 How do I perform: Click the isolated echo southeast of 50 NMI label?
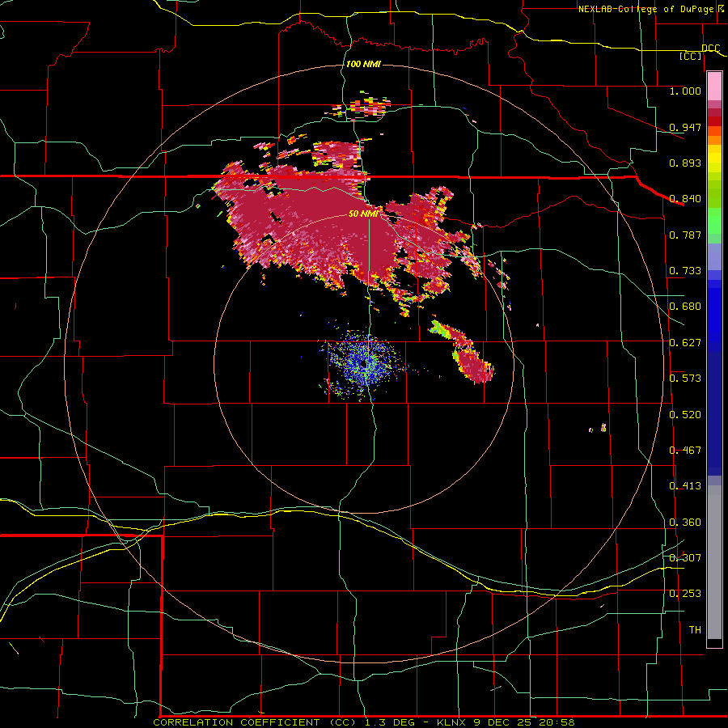point(464,350)
